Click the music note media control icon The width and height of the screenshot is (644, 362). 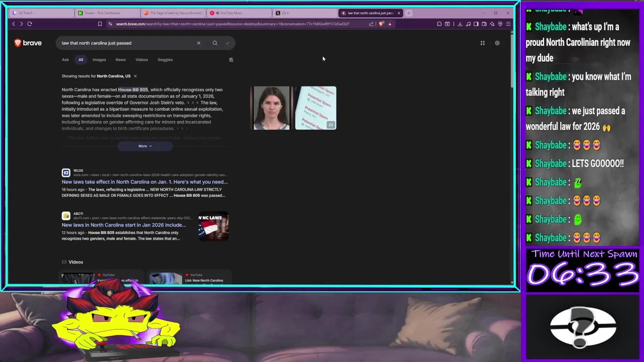[468, 24]
